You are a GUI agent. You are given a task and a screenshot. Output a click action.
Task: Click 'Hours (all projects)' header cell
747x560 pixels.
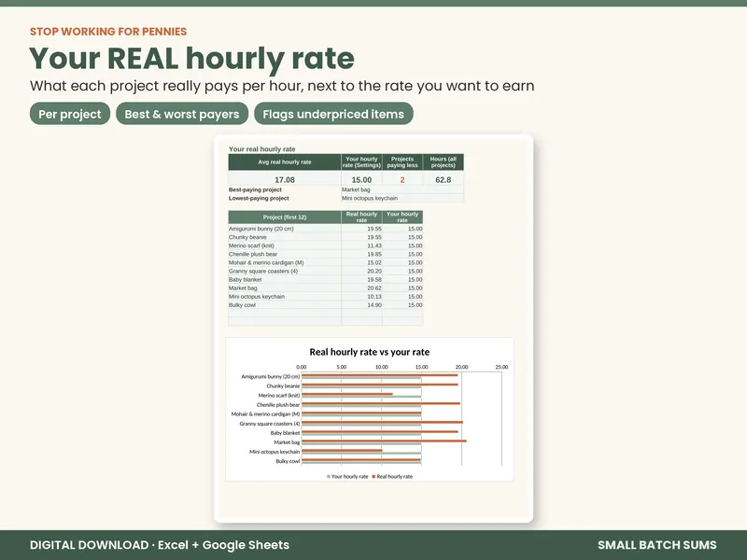[x=443, y=161]
